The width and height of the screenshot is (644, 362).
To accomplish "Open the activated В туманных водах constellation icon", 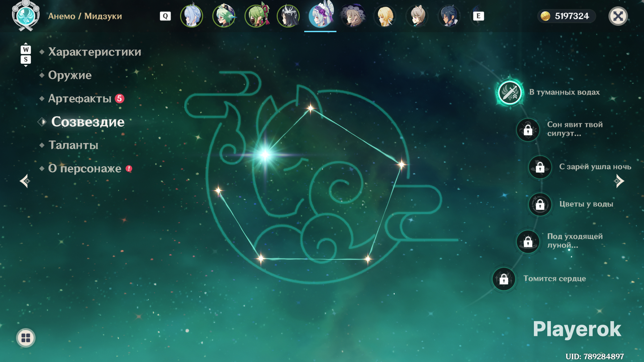I will click(x=510, y=92).
